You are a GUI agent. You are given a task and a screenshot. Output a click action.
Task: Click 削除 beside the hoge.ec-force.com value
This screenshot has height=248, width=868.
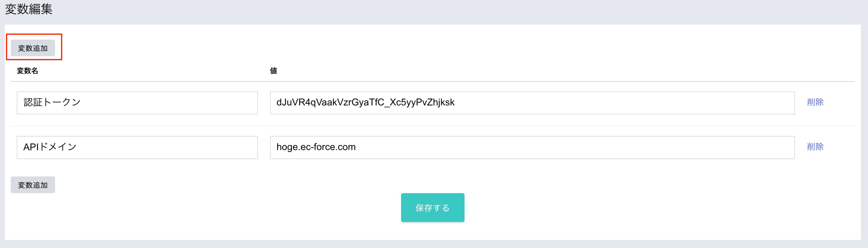pyautogui.click(x=815, y=147)
